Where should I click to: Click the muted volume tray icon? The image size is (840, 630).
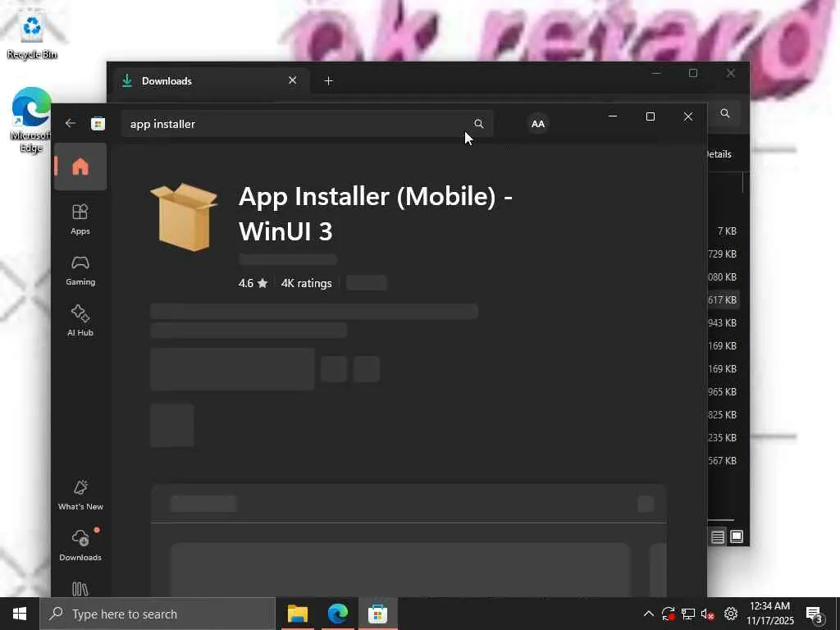(x=708, y=614)
